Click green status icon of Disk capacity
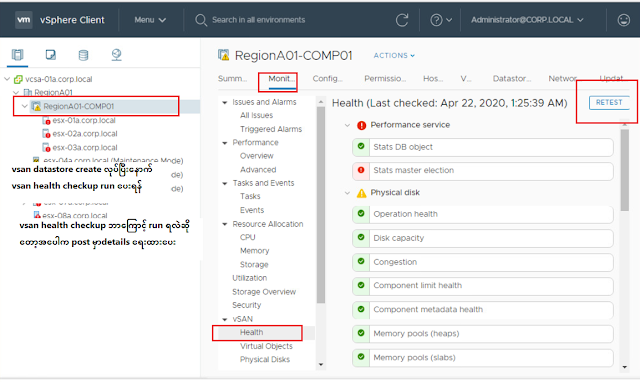640x382 pixels. tap(361, 237)
